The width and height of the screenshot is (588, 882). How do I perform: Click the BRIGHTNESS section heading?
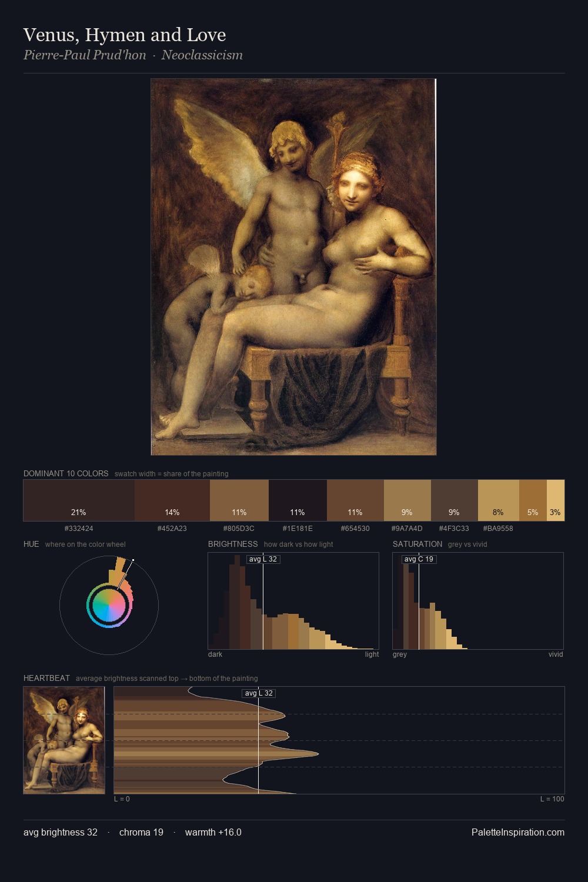(233, 544)
